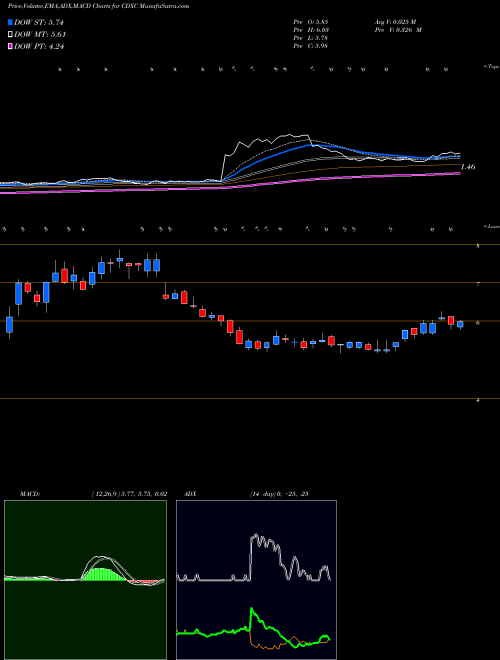Click the 'Avg V: 0.025 M' volume text
The height and width of the screenshot is (660, 500).
pos(395,21)
